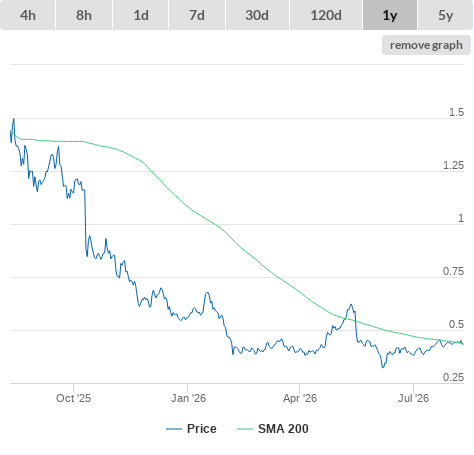The height and width of the screenshot is (455, 474).
Task: Click the active 1y range tab
Action: click(390, 15)
